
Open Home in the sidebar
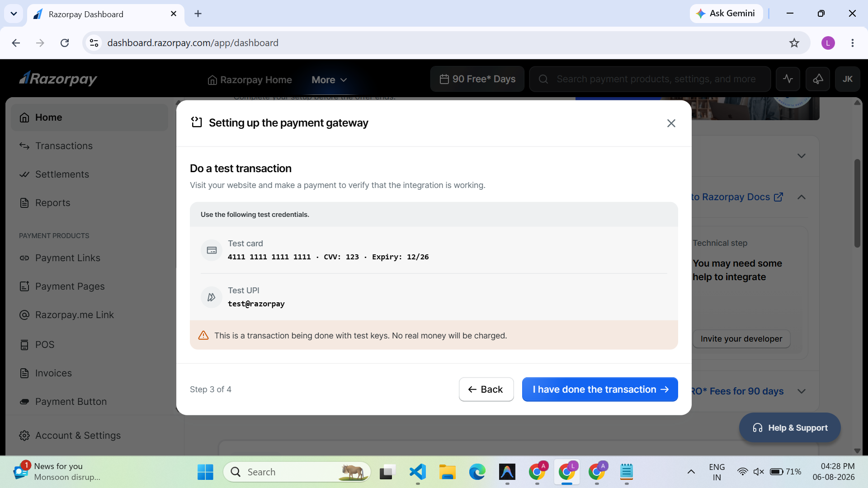(x=90, y=117)
